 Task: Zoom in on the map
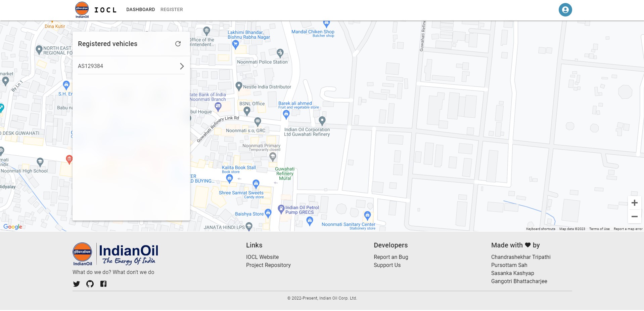pos(634,203)
